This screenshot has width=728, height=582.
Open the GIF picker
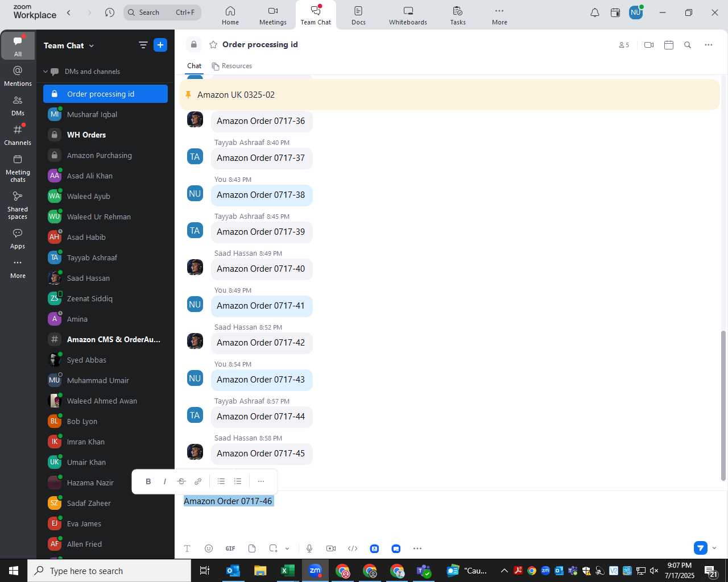230,548
